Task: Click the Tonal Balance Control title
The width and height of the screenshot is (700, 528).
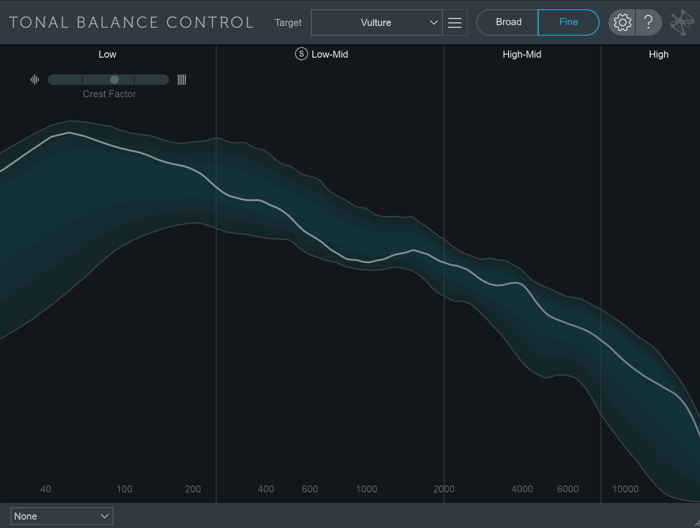Action: pyautogui.click(x=131, y=22)
